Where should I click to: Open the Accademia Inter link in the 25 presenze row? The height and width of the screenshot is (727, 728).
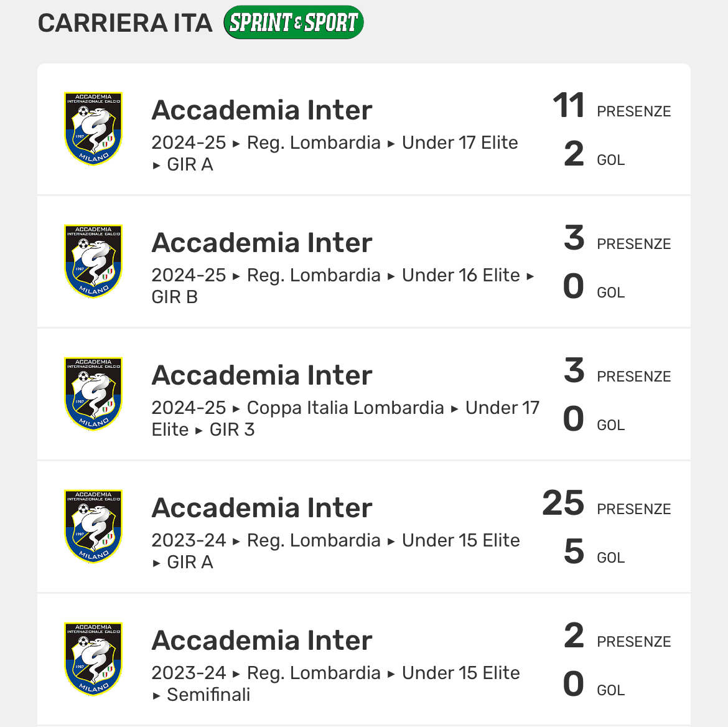[262, 508]
